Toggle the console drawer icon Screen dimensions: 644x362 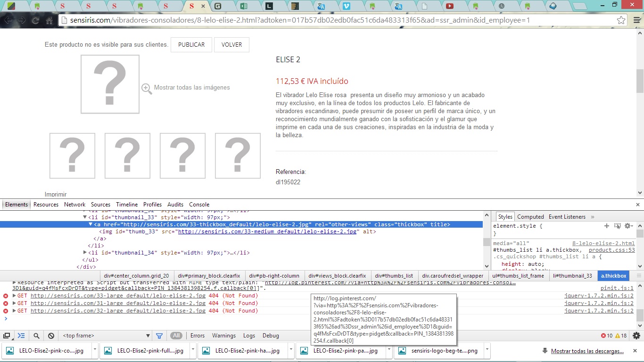coord(21,336)
